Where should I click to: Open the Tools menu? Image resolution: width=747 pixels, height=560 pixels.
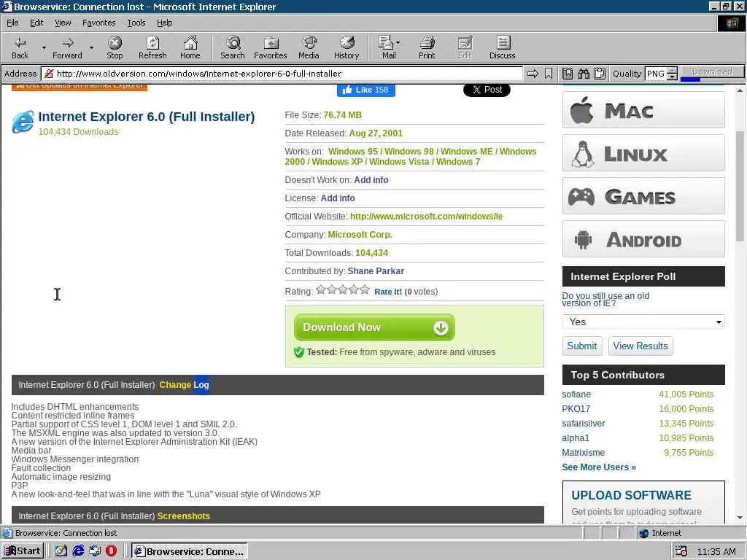click(136, 23)
